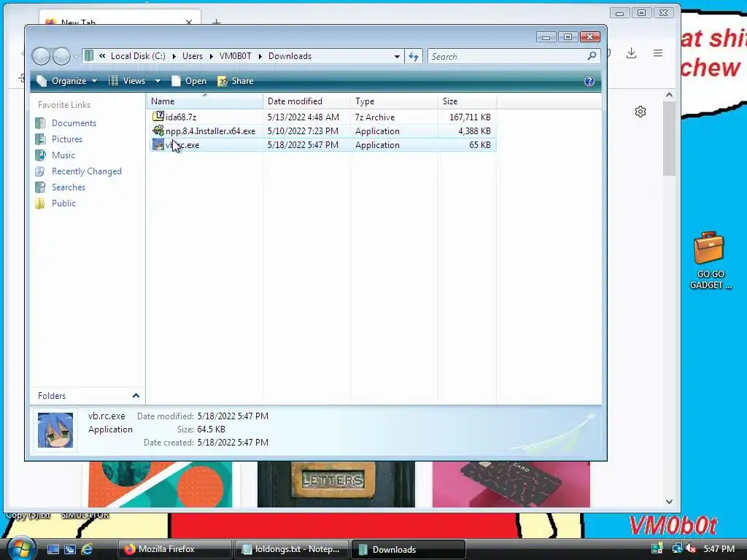The width and height of the screenshot is (747, 560).
Task: Click VM0B0T in the address breadcrumb
Action: 236,56
